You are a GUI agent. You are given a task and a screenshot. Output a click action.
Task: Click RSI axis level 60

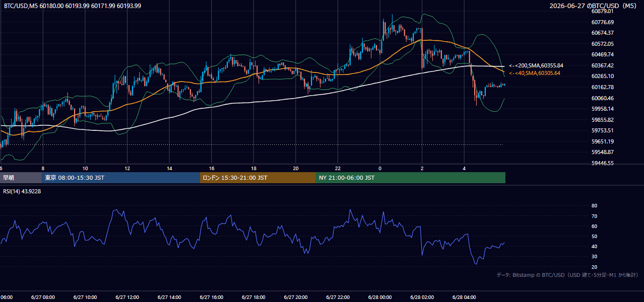(x=594, y=226)
